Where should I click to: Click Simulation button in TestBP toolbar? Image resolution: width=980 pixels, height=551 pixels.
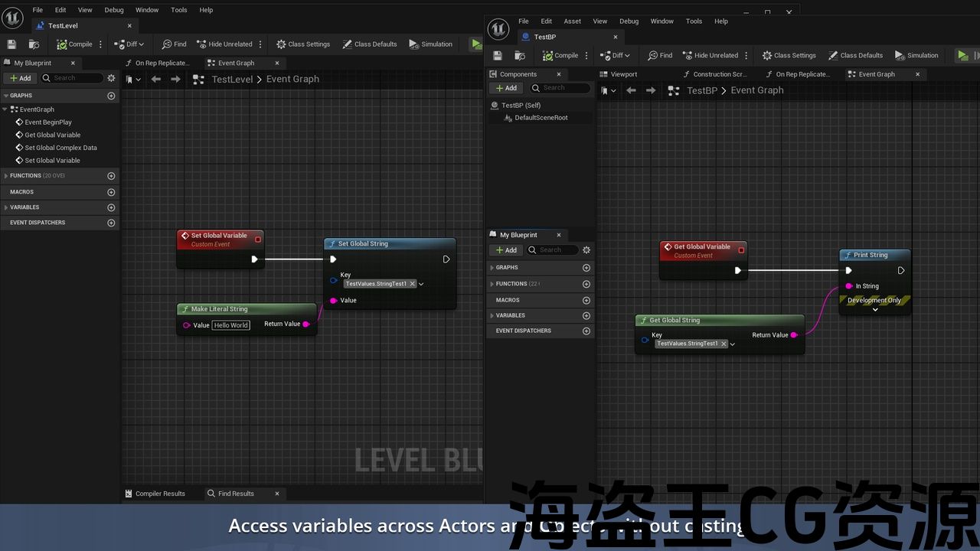(x=916, y=56)
